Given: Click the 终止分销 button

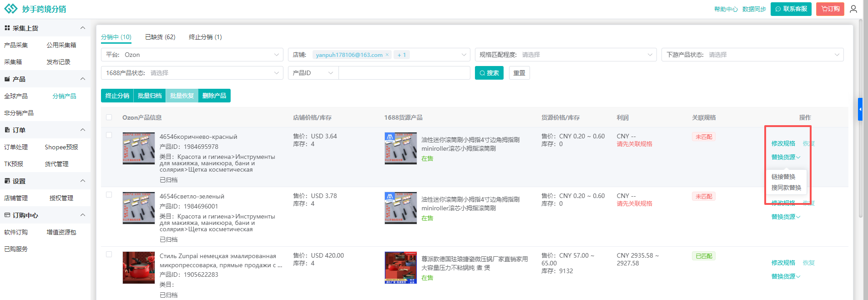Looking at the screenshot, I should tap(117, 96).
